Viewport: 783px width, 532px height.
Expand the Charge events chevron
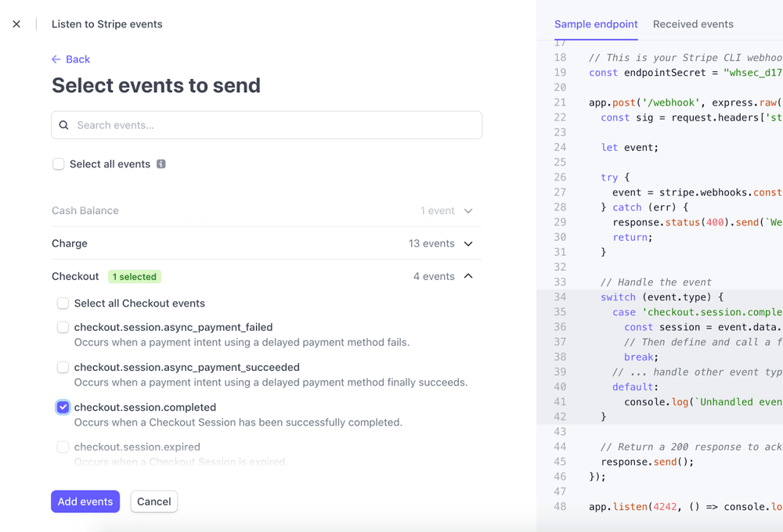pos(468,243)
